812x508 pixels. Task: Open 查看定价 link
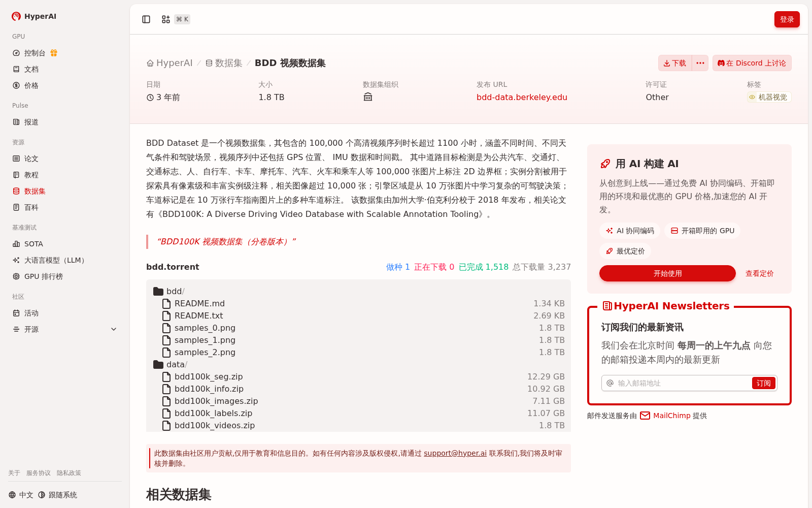pyautogui.click(x=759, y=273)
